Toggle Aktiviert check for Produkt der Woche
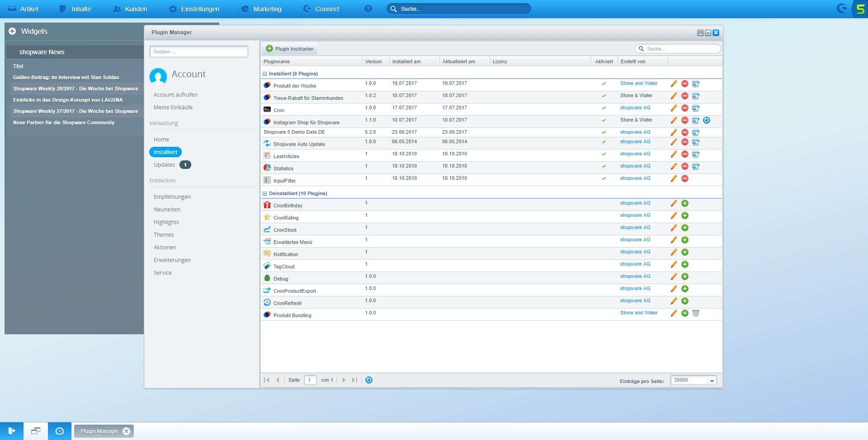The image size is (868, 440). 604,84
